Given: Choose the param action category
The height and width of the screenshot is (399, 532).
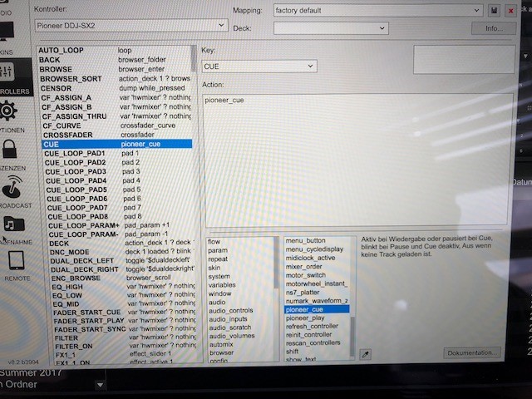Looking at the screenshot, I should (218, 250).
